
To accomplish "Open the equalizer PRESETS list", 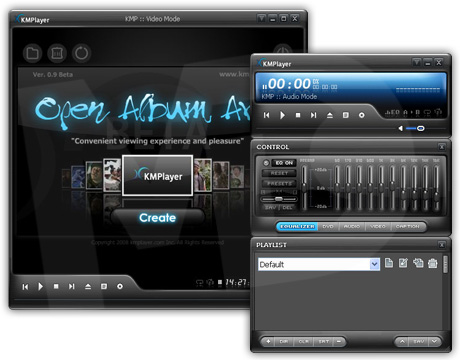I will point(279,183).
